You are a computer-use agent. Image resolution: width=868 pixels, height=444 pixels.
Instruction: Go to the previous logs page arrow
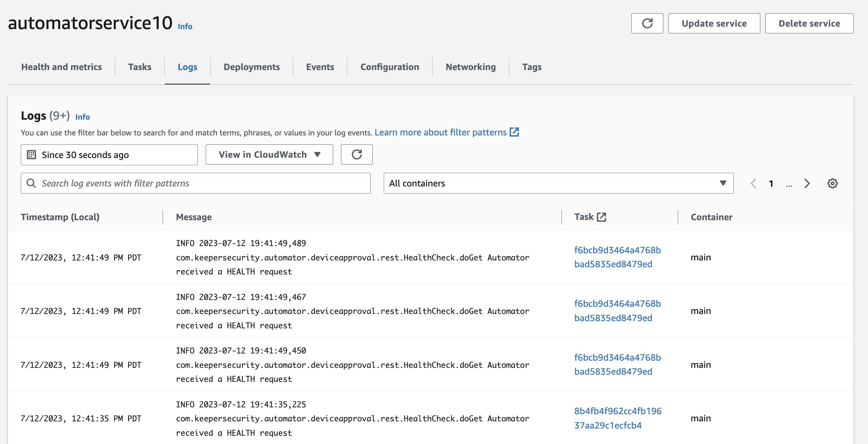(x=753, y=183)
